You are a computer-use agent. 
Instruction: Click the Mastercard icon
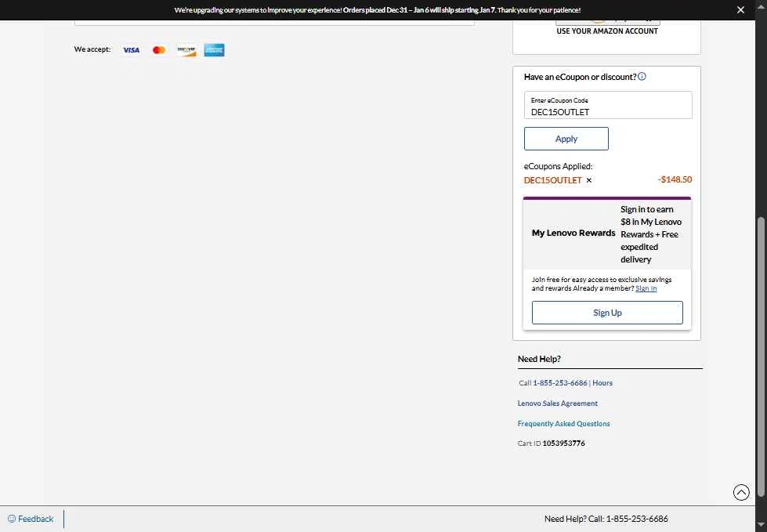(159, 50)
